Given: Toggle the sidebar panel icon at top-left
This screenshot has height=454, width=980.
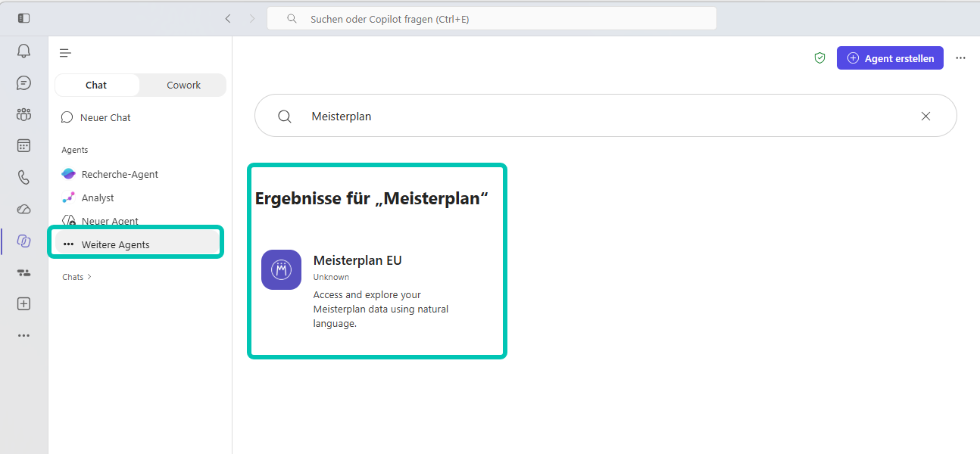Looking at the screenshot, I should point(24,18).
